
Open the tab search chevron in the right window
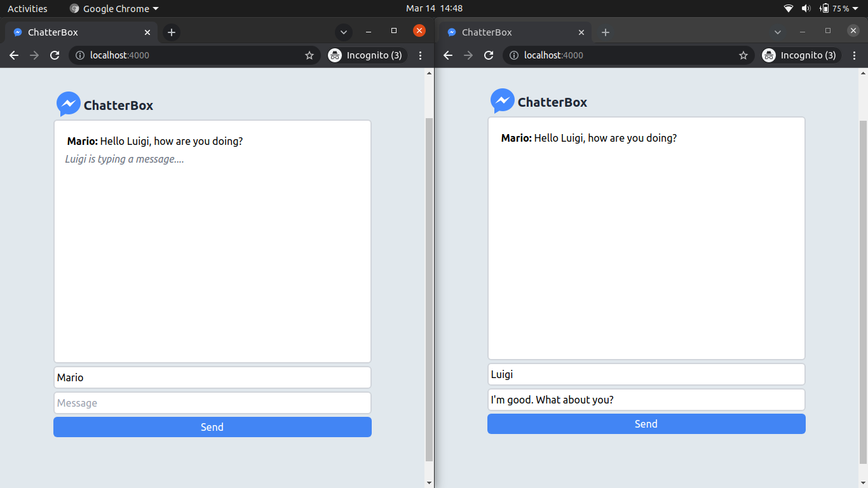click(778, 32)
